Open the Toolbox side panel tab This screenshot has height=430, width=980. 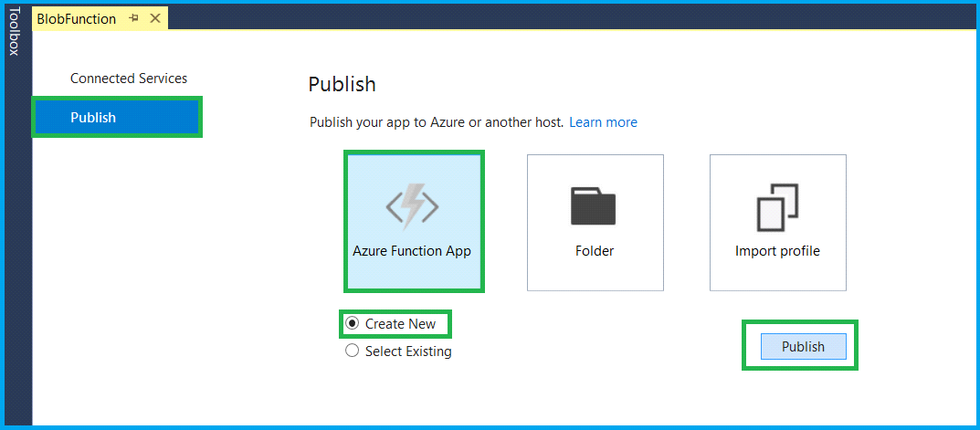tap(14, 31)
